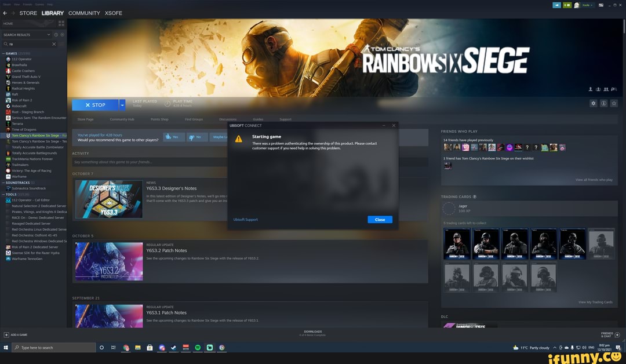The width and height of the screenshot is (626, 364).
Task: Expand the Search Results collection dropdown
Action: click(x=49, y=35)
